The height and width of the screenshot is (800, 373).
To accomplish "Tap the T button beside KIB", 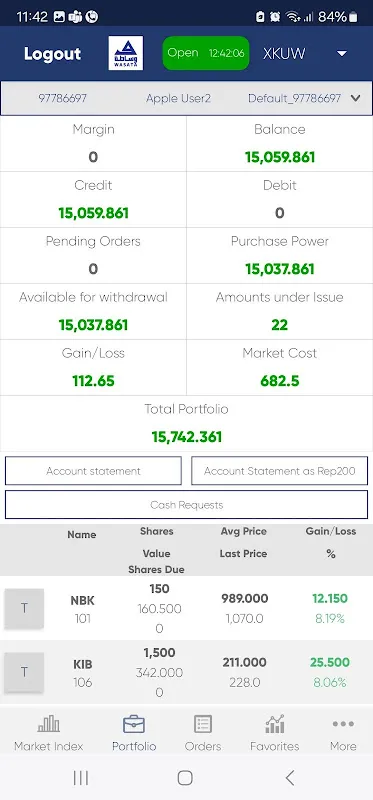I will (24, 672).
